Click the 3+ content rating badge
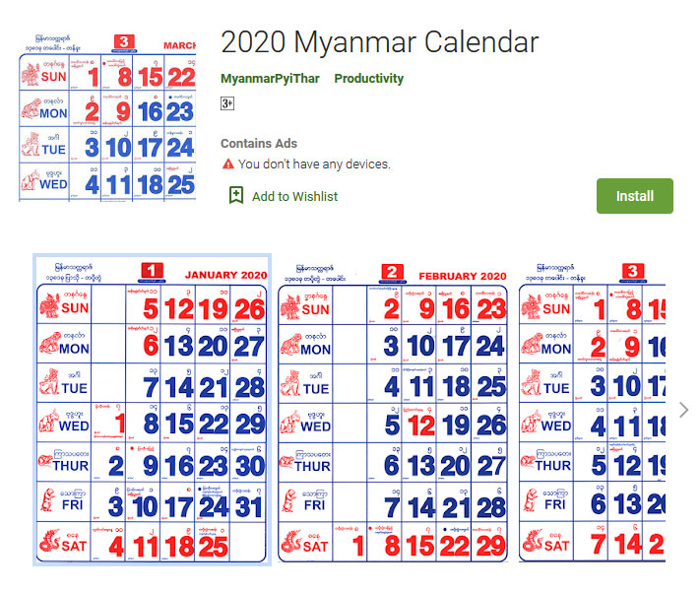 tap(227, 103)
